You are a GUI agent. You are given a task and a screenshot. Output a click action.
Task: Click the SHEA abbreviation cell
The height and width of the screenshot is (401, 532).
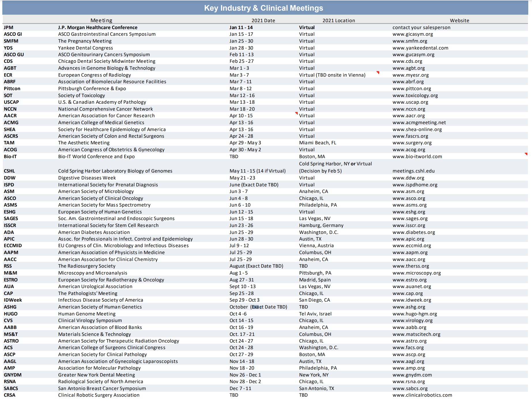click(10, 130)
